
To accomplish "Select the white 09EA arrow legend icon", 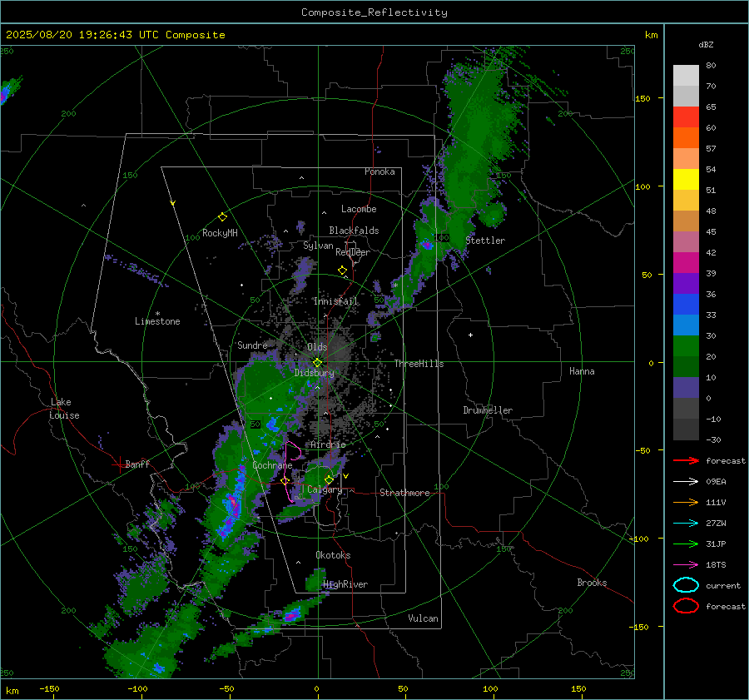I will pos(686,481).
